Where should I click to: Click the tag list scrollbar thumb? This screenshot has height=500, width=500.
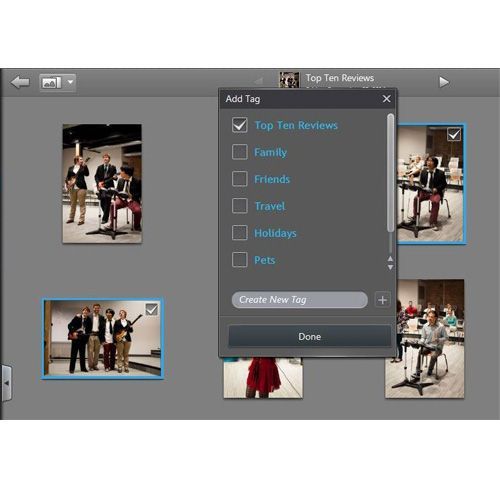click(x=390, y=173)
